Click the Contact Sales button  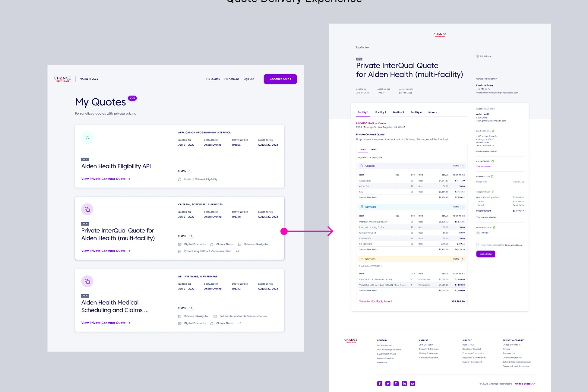click(x=280, y=79)
